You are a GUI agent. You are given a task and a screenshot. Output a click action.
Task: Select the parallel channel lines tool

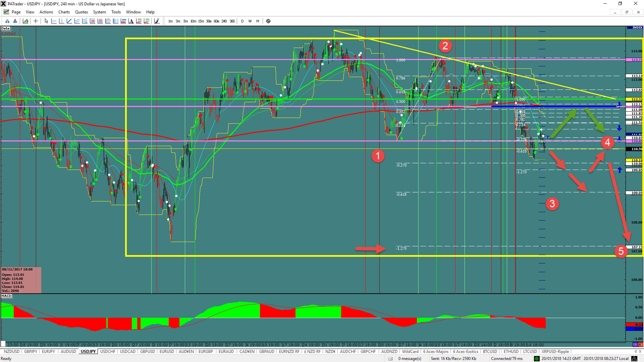pyautogui.click(x=77, y=21)
